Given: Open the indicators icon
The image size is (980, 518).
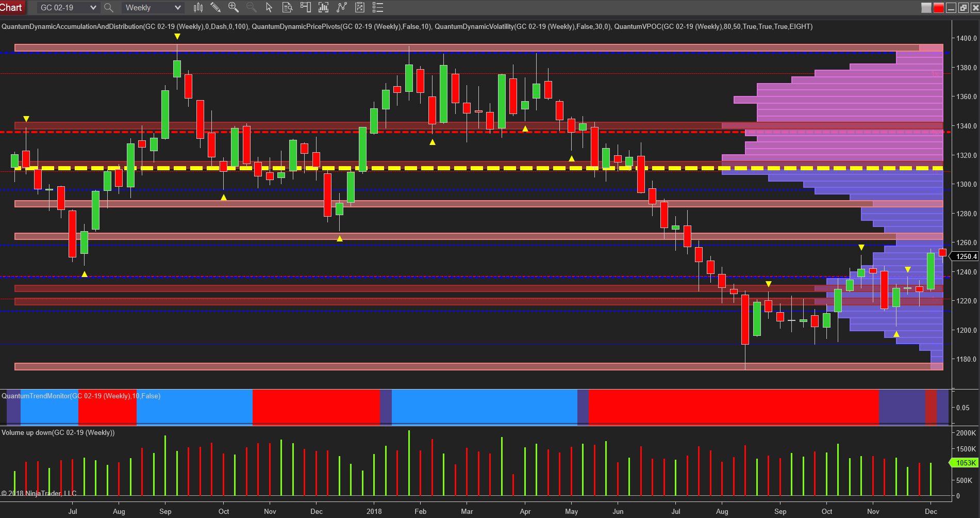Looking at the screenshot, I should click(323, 7).
